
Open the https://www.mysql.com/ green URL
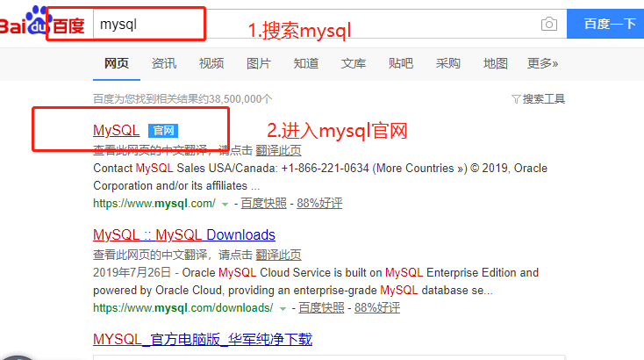pos(154,204)
